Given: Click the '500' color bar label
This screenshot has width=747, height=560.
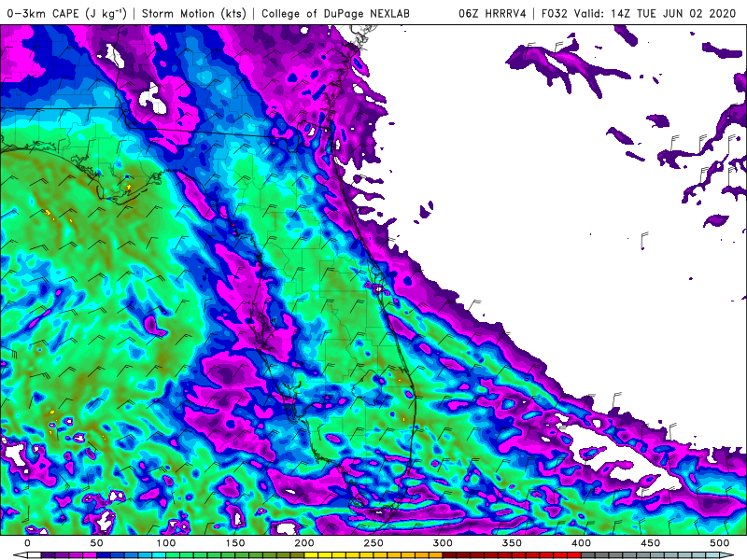Looking at the screenshot, I should point(719,543).
